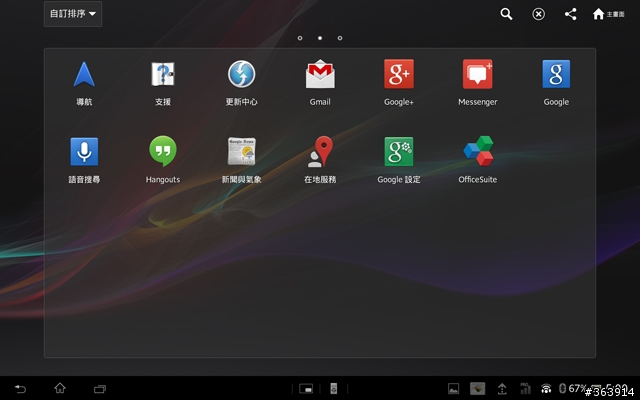Image resolution: width=640 pixels, height=400 pixels.
Task: Open 新聞與氣象 news and weather
Action: point(241,160)
